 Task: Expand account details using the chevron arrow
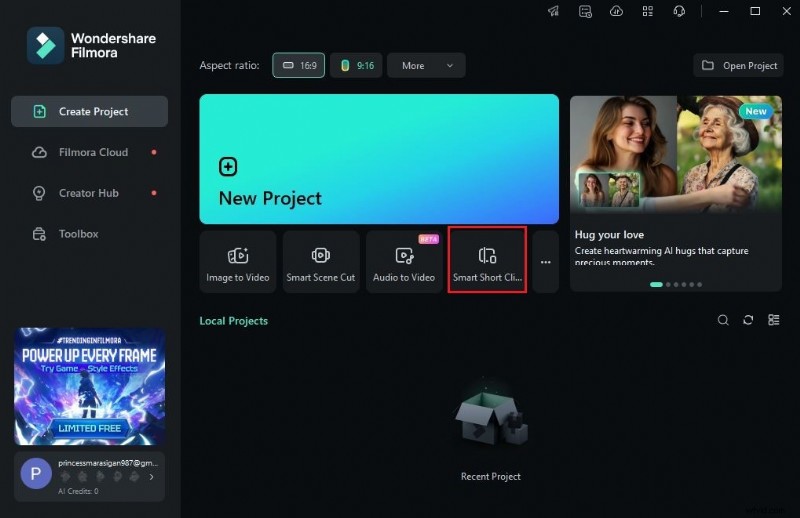[x=152, y=477]
